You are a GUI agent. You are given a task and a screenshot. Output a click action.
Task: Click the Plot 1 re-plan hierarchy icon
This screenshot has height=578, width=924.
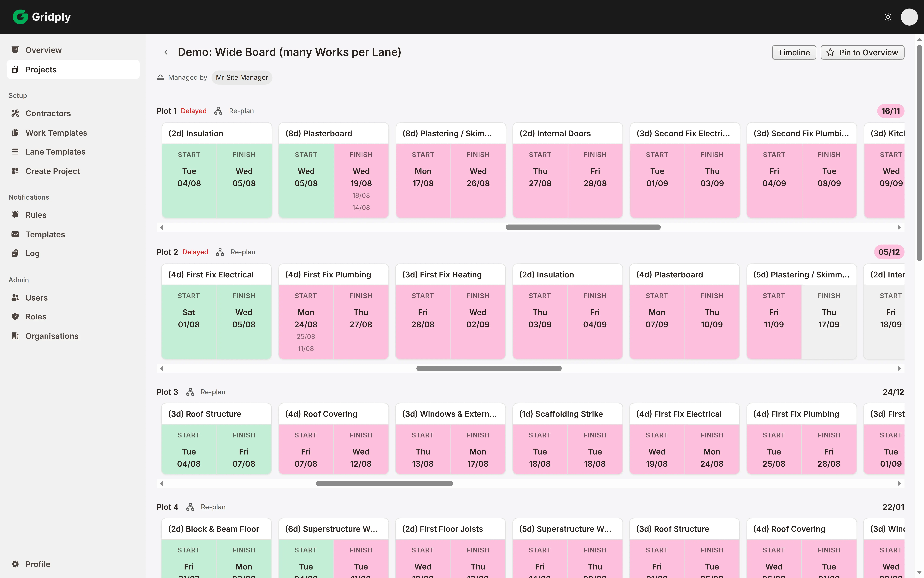point(218,111)
